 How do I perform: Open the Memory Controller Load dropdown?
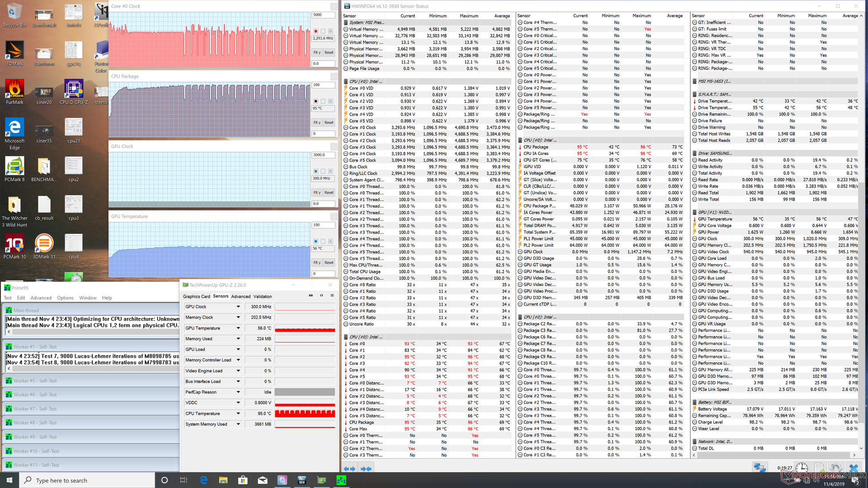[x=238, y=360]
